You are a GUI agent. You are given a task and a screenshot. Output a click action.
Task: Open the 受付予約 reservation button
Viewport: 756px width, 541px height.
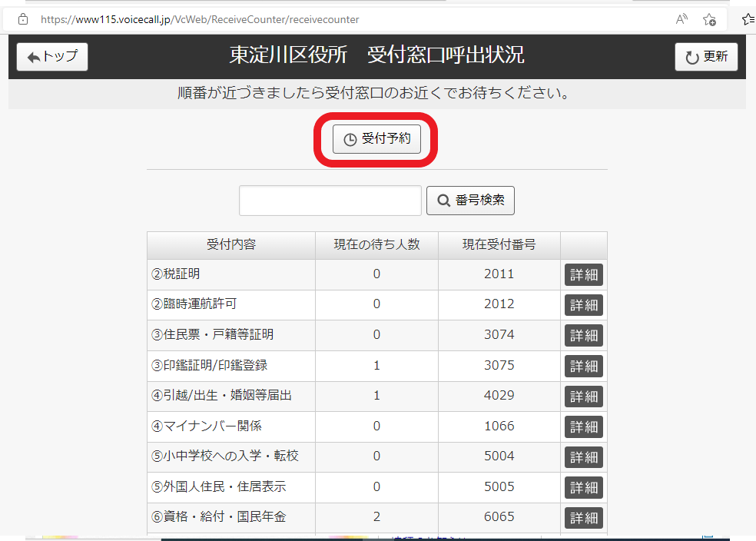pos(376,139)
